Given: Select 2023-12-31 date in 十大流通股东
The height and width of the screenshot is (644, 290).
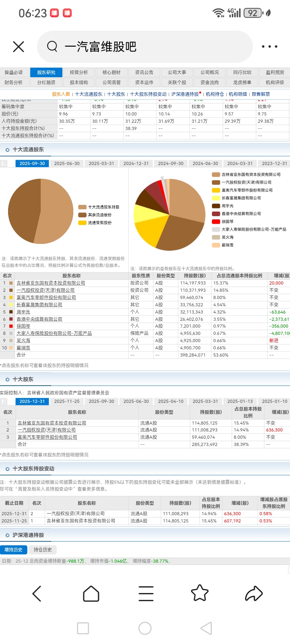Looking at the screenshot, I should tap(275, 163).
